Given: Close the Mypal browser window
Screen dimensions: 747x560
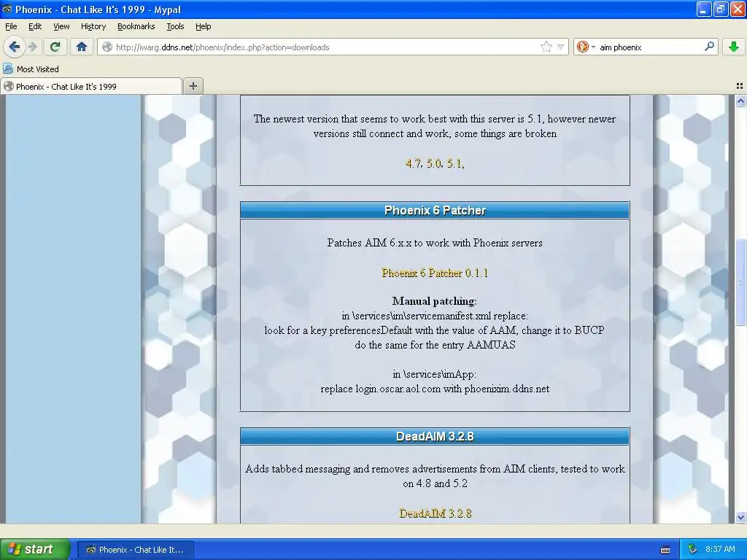Looking at the screenshot, I should [738, 9].
